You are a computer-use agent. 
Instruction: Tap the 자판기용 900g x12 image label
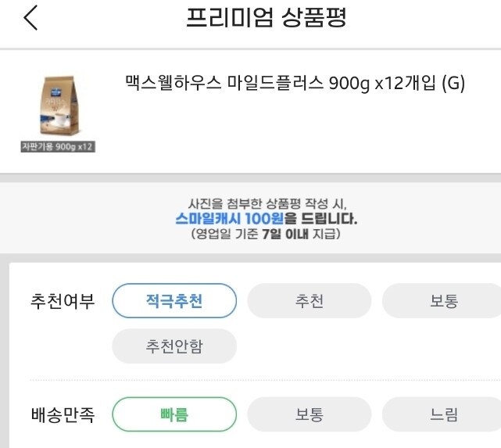tap(58, 147)
